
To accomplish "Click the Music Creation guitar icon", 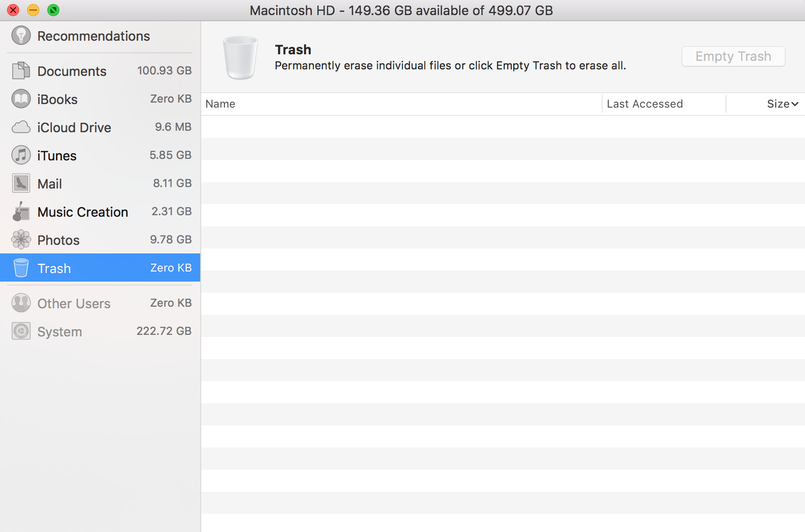I will pyautogui.click(x=21, y=212).
